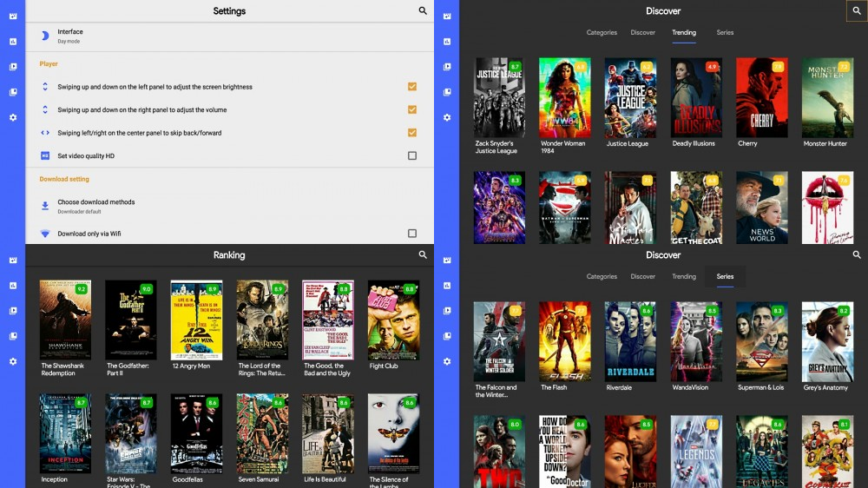Click the search icon in the Settings header
The width and height of the screenshot is (868, 488).
[x=423, y=10]
